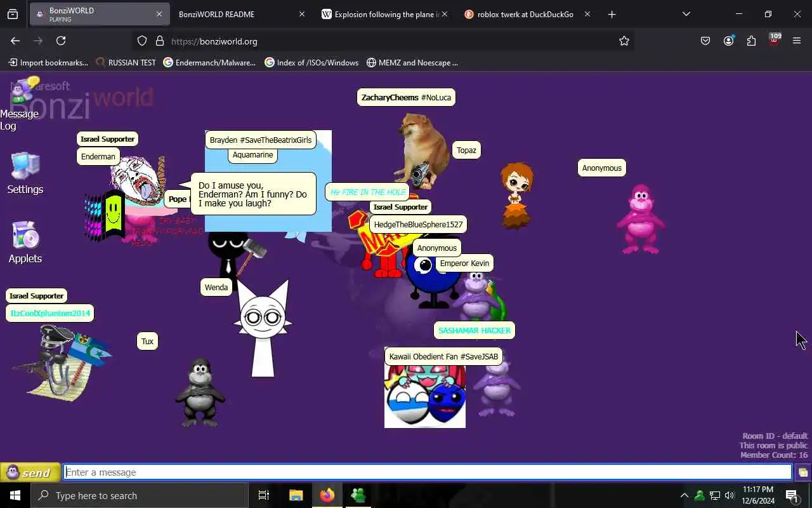Open Index of /ISOs/Windows bookmark
812x508 pixels.
[x=311, y=62]
